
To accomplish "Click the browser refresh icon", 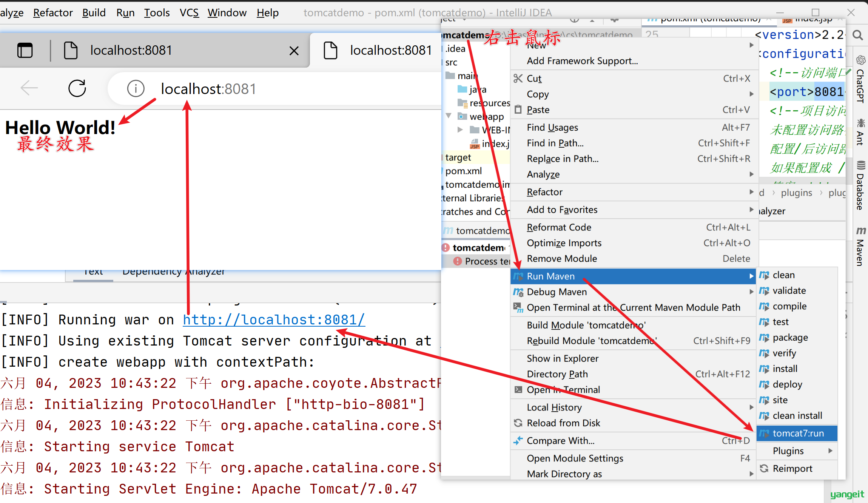I will 77,88.
